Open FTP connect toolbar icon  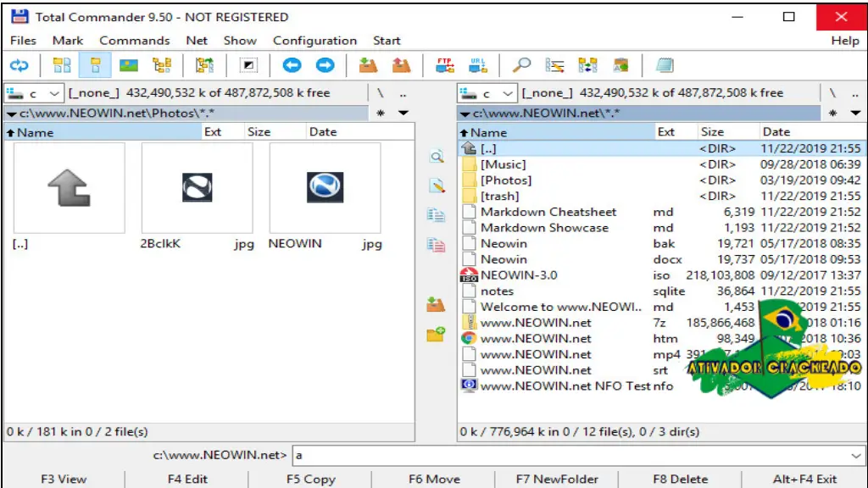[x=444, y=65]
